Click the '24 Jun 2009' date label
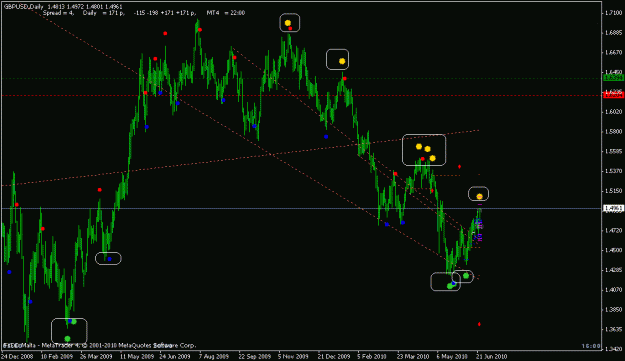Viewport: 625px width, 361px height. point(175,356)
